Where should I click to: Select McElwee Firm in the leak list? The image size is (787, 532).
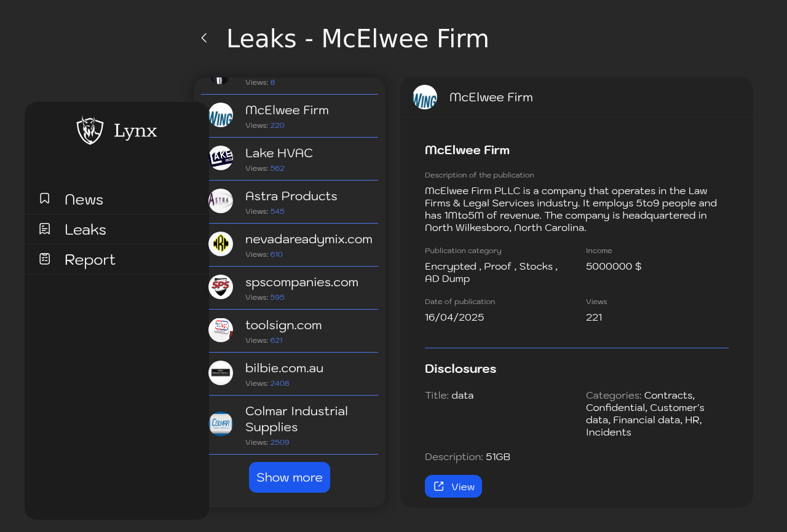290,116
